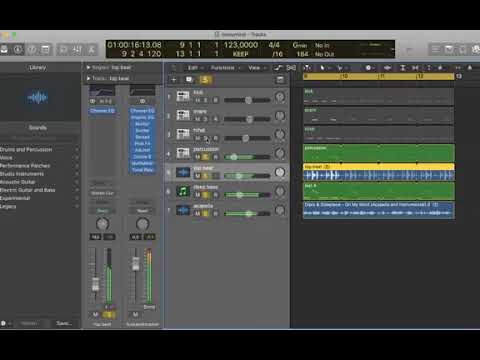This screenshot has height=360, width=480.
Task: Toggle solo on the disco bass track
Action: [206, 195]
